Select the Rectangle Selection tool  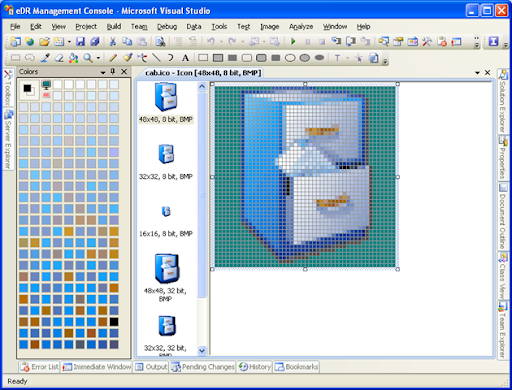click(x=15, y=58)
